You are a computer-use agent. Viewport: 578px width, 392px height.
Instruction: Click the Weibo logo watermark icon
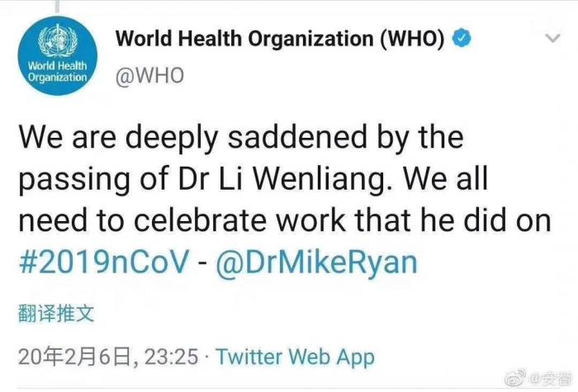(514, 378)
